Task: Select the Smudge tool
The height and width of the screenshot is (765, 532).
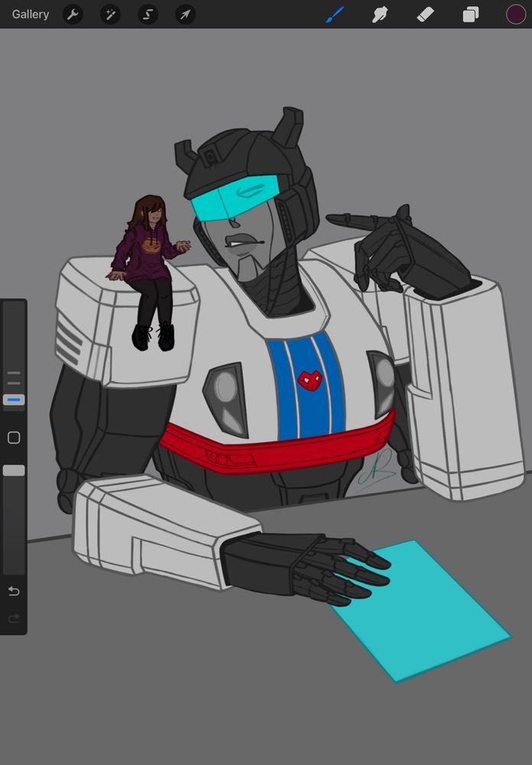Action: click(x=380, y=15)
